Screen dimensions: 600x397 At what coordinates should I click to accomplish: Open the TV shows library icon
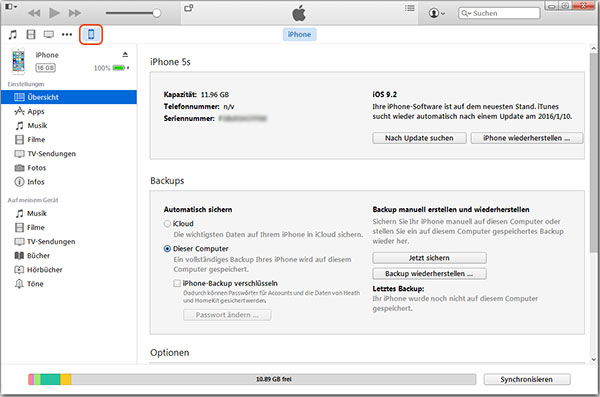(49, 34)
